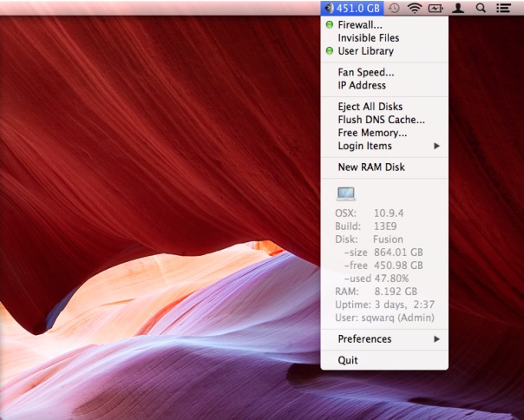Screen dimensions: 524x420
Task: Open the Fan Speed option
Action: (365, 72)
